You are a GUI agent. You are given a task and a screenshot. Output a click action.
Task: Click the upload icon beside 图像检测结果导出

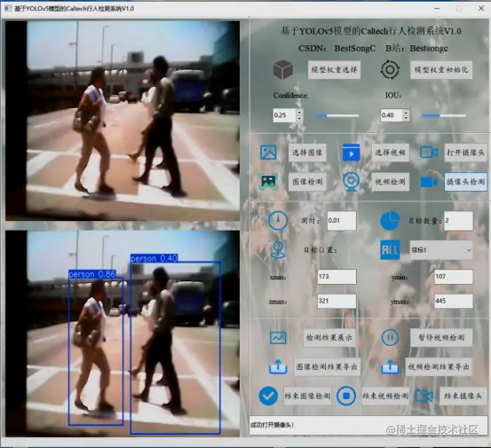tap(278, 366)
